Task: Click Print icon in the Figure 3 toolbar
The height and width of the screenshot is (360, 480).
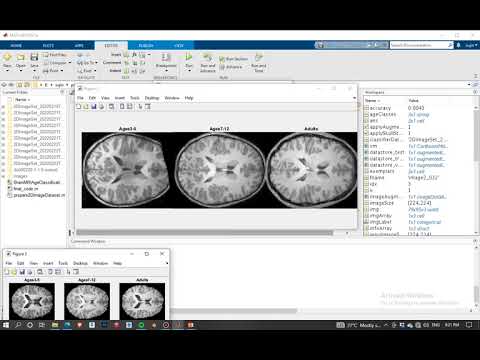Action: coord(30,272)
